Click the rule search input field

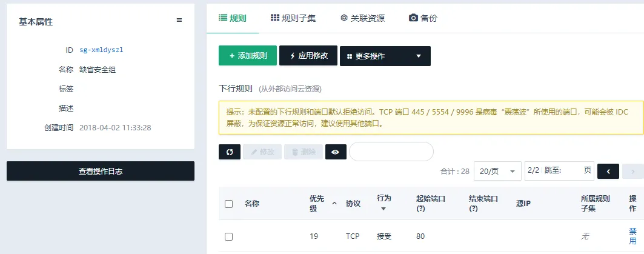391,152
